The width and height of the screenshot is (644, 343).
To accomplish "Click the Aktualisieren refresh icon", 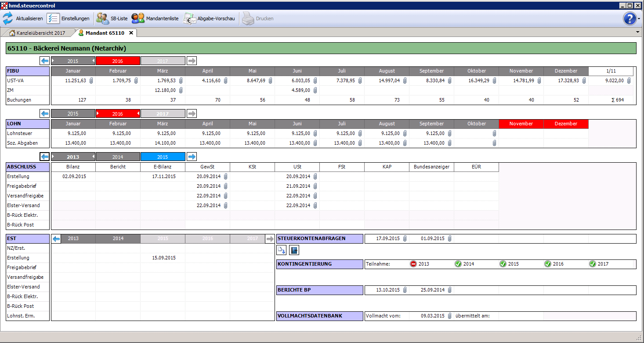I will pos(8,18).
